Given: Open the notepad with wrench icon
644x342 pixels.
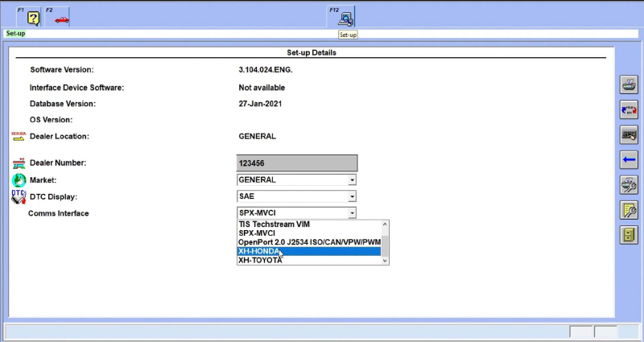Looking at the screenshot, I should [629, 210].
